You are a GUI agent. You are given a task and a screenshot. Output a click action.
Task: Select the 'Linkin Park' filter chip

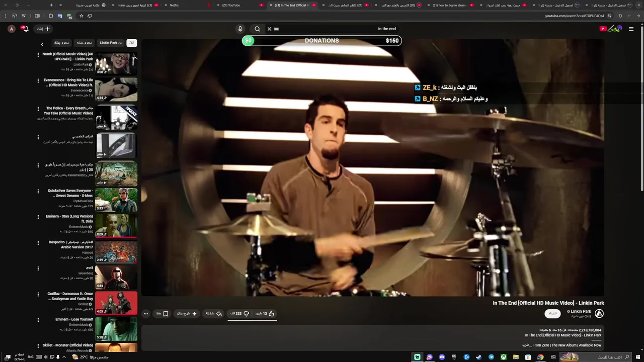tap(111, 43)
